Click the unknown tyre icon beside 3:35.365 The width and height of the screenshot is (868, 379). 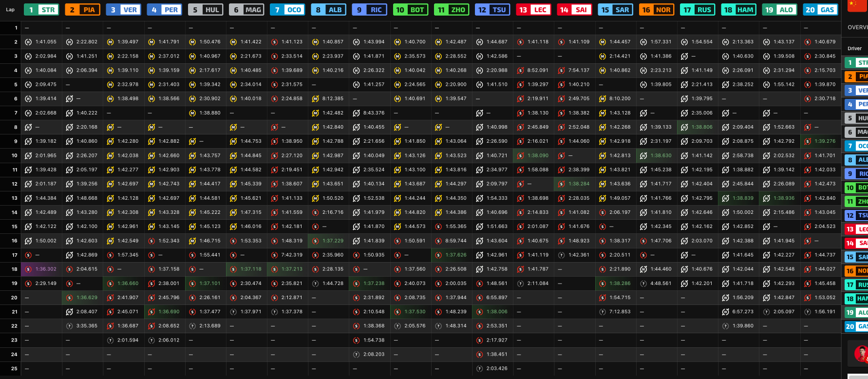click(69, 326)
